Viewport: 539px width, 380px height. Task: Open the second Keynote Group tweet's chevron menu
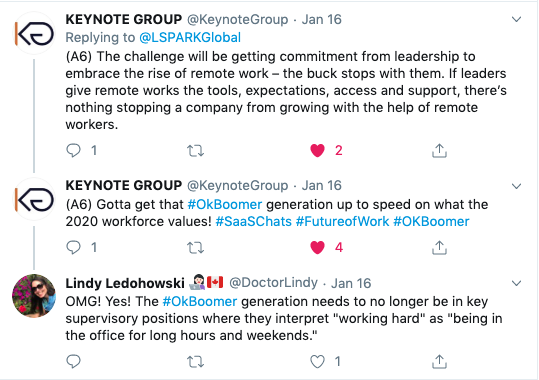pos(516,186)
